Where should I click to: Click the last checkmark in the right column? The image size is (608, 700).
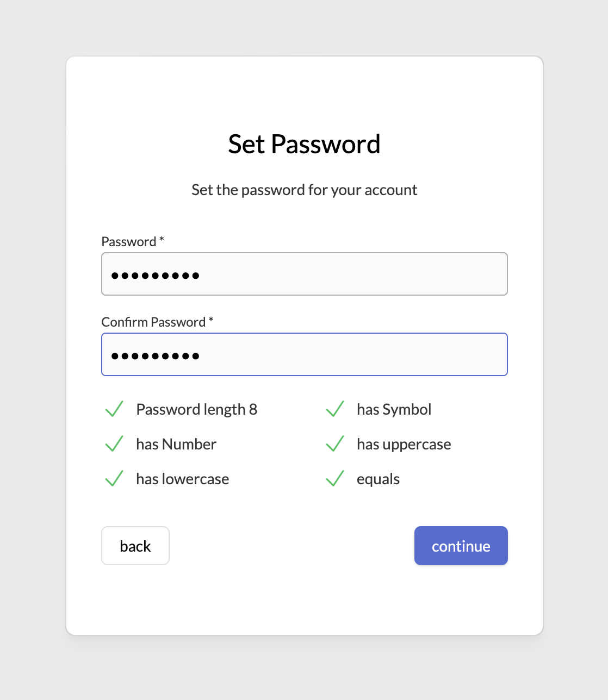tap(335, 479)
